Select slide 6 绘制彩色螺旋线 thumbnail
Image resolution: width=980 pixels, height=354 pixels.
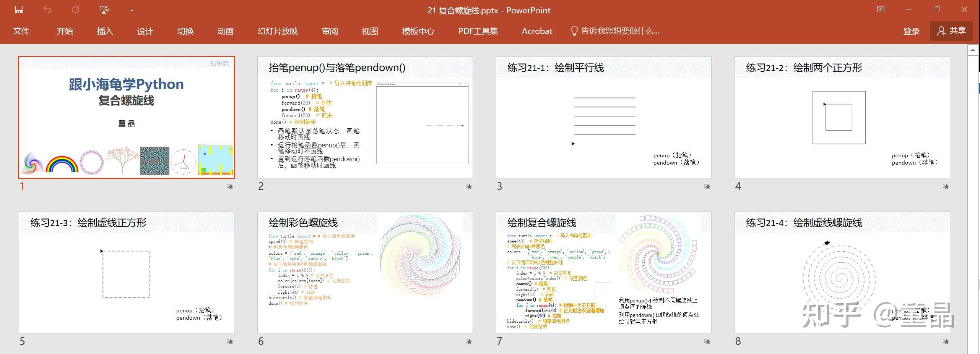click(365, 272)
